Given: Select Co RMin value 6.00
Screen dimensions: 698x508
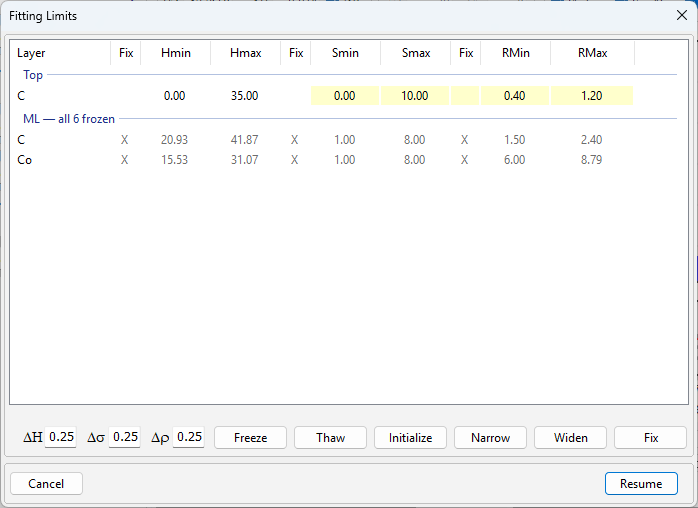Looking at the screenshot, I should point(515,160).
